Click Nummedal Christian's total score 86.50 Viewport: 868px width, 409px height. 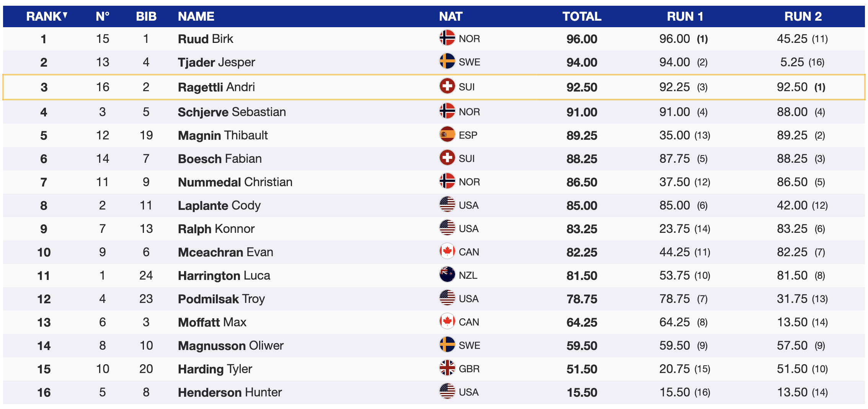581,182
